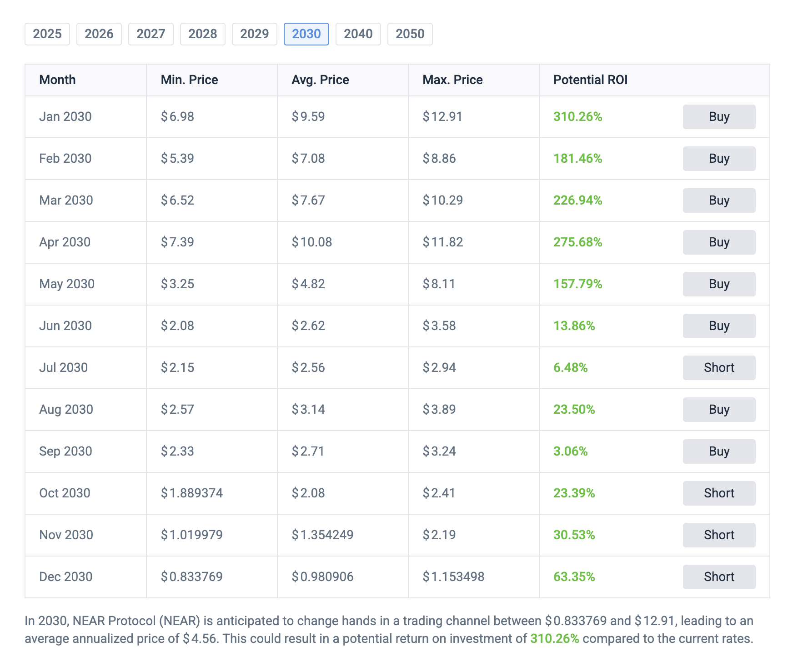
Task: Select the active 2030 year tab
Action: pos(306,34)
